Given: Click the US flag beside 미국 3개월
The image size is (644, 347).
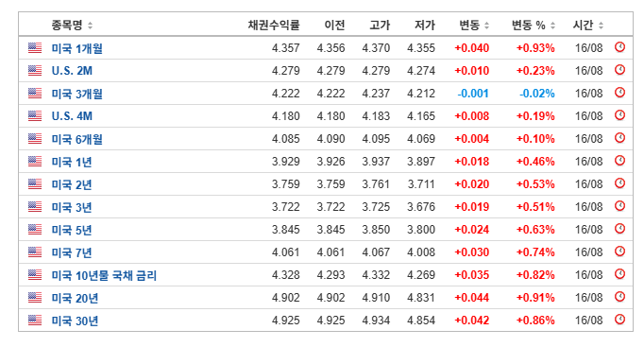Looking at the screenshot, I should pos(35,93).
